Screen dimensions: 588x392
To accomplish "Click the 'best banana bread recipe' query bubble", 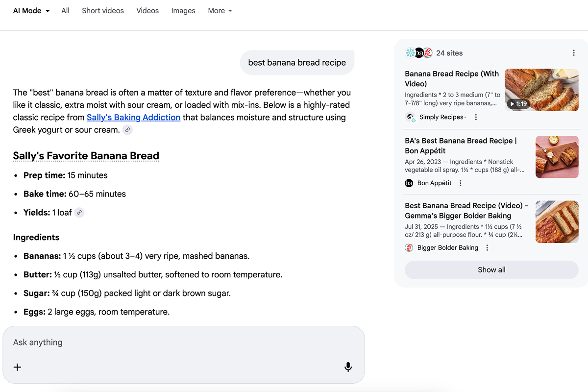I will tap(297, 63).
